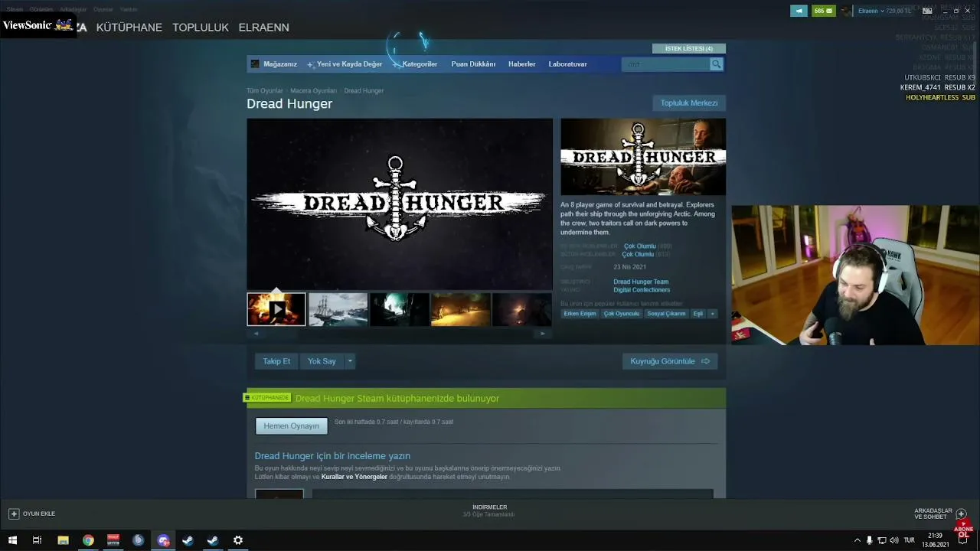Open Google Chrome from the taskbar
The image size is (980, 551).
tap(88, 540)
